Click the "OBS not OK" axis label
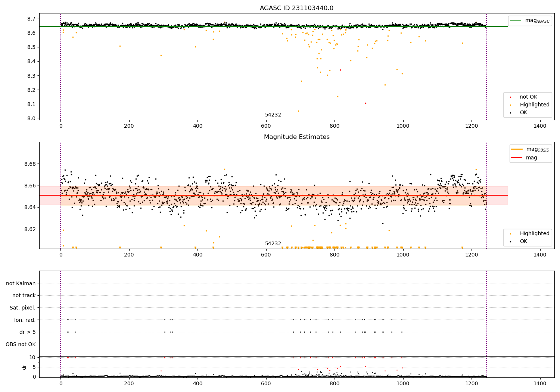 (21, 344)
